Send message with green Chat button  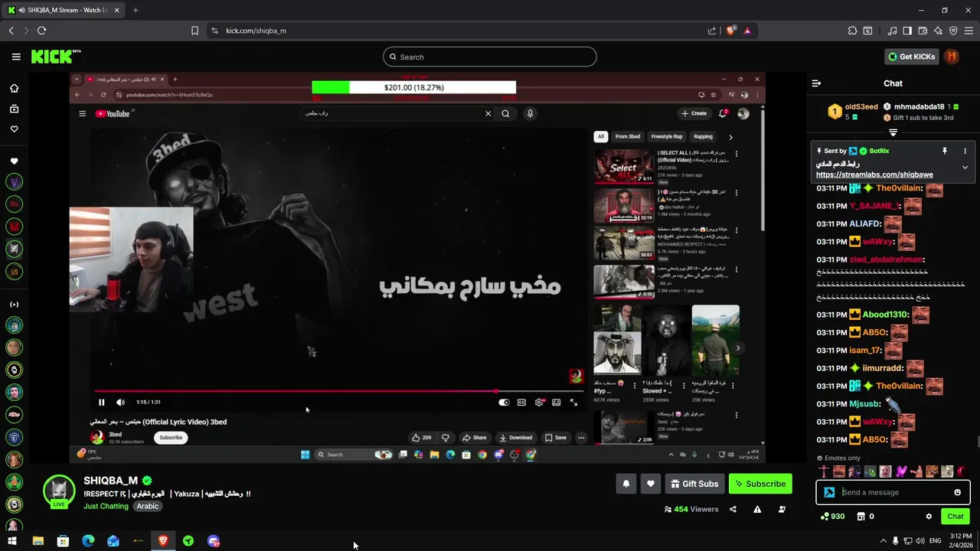click(955, 517)
